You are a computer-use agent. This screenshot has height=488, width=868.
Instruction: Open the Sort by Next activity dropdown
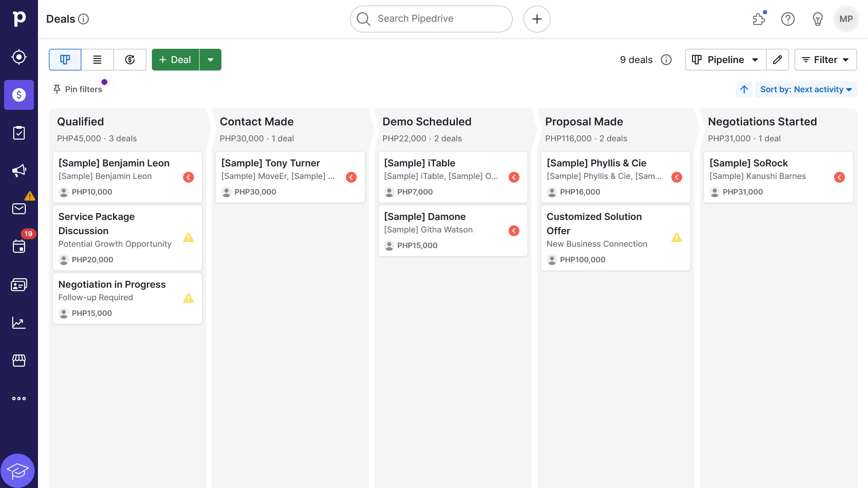[x=806, y=89]
